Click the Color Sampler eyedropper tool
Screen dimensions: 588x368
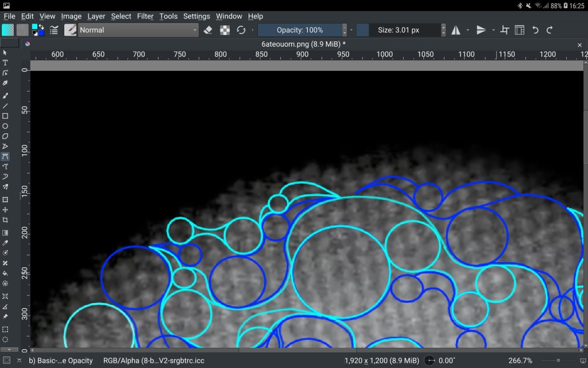coord(5,243)
